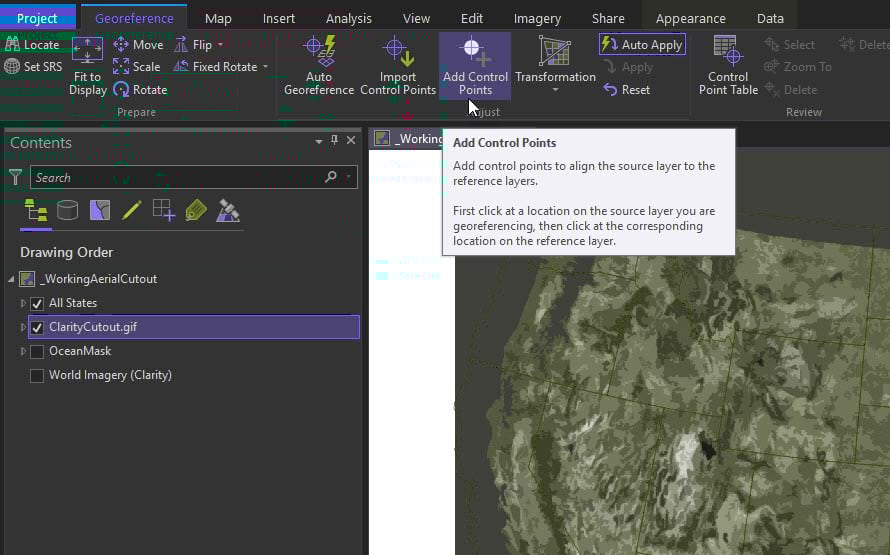Click Fit to Display

pos(87,66)
